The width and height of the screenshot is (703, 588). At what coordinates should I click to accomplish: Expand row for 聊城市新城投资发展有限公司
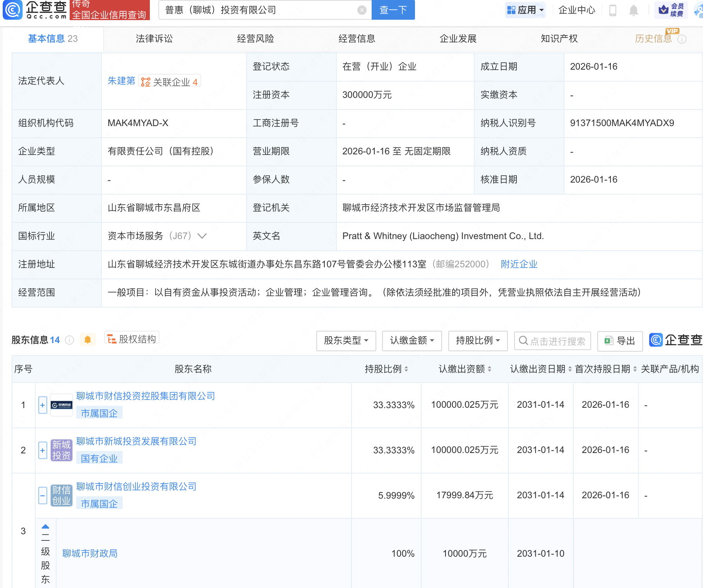click(43, 450)
